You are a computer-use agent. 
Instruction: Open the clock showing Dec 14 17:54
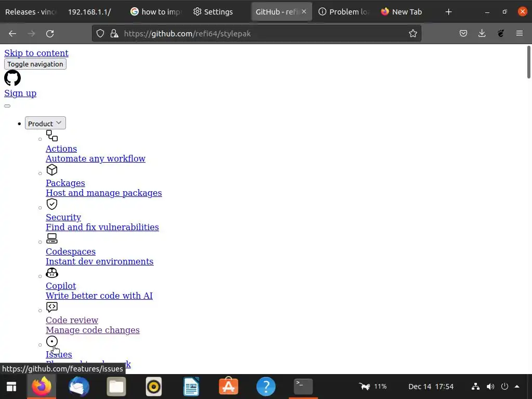click(x=431, y=387)
